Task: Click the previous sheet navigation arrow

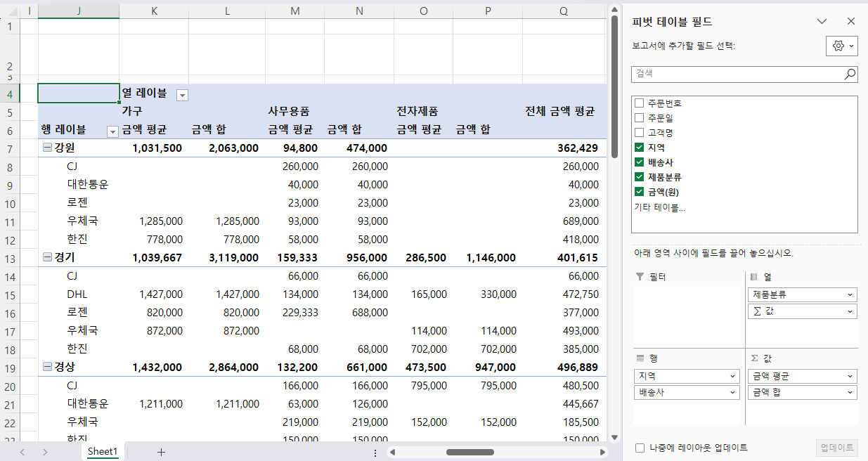Action: point(22,452)
